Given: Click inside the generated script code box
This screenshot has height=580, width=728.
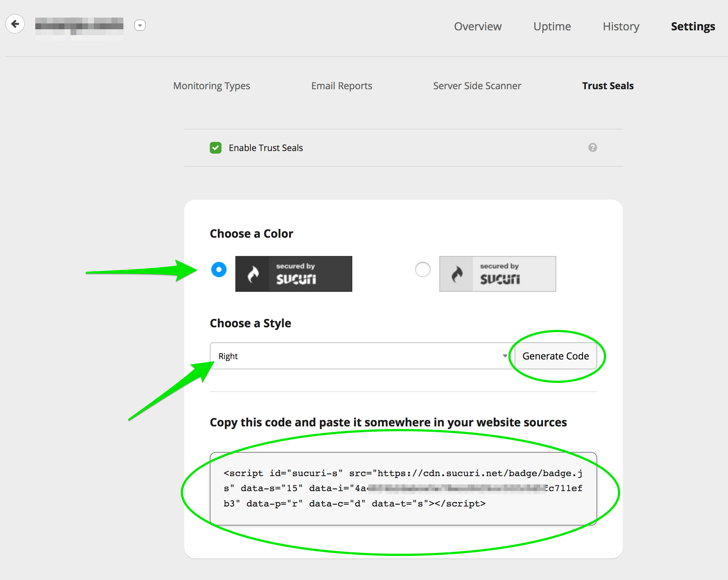Looking at the screenshot, I should point(403,489).
